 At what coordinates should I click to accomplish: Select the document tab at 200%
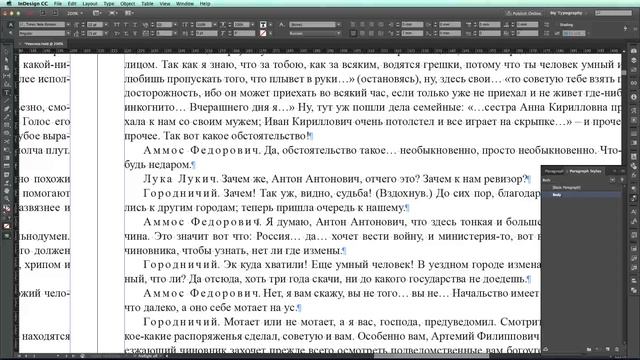[44, 43]
